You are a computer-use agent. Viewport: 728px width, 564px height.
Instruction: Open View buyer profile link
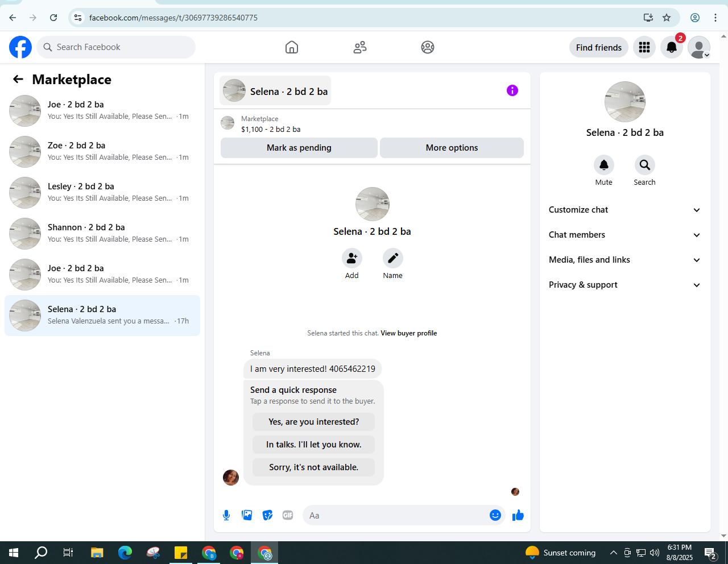[x=409, y=333]
